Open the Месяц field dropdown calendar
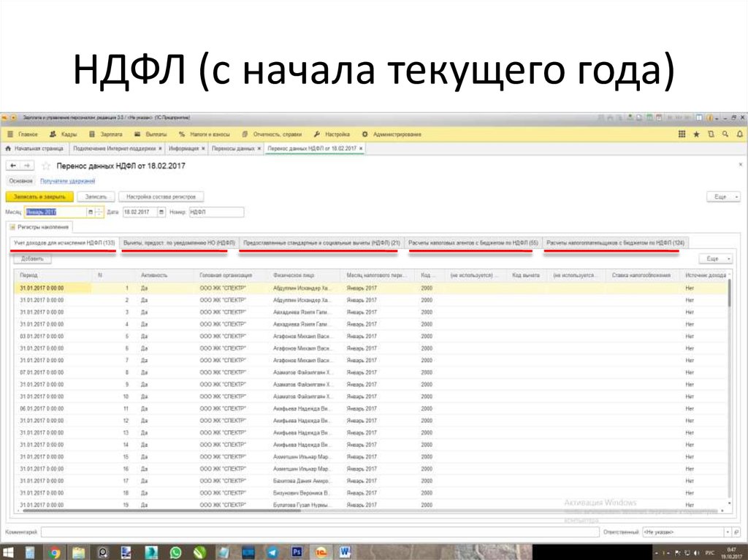The image size is (748, 560). [90, 211]
